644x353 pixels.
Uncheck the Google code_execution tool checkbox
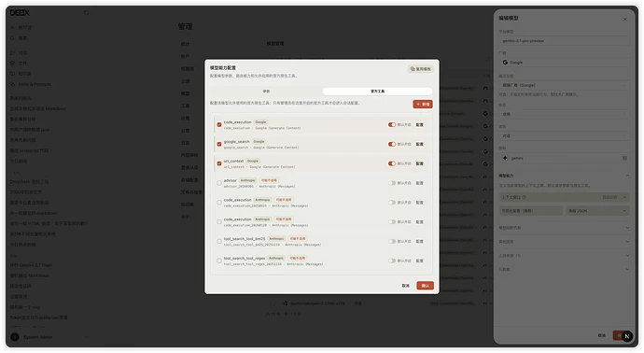pos(219,124)
